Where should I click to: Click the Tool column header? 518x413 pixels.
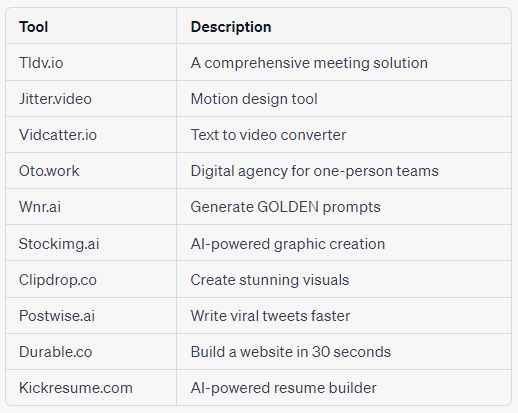(34, 27)
